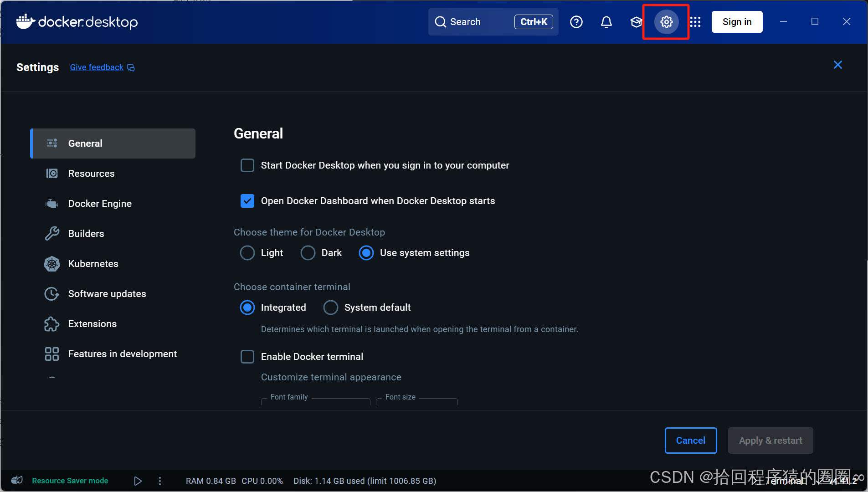Image resolution: width=868 pixels, height=492 pixels.
Task: Click the Resource Saver leaf whale icon
Action: [17, 480]
